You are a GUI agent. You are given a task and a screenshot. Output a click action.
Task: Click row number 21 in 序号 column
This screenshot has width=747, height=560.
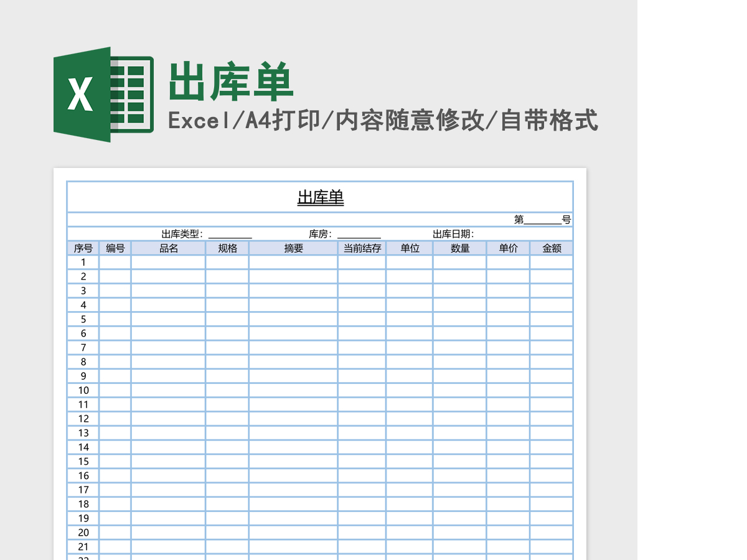click(x=83, y=547)
